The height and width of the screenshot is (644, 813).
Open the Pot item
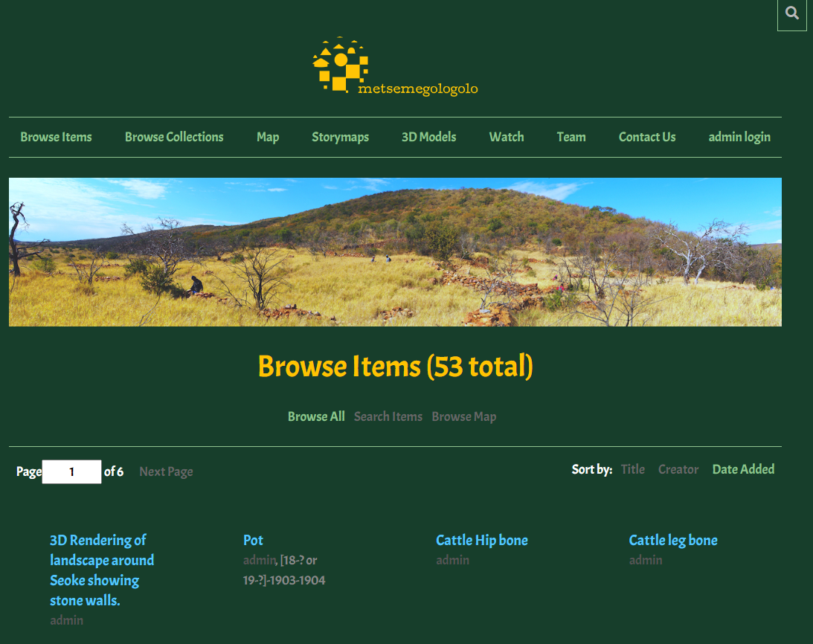click(x=253, y=541)
